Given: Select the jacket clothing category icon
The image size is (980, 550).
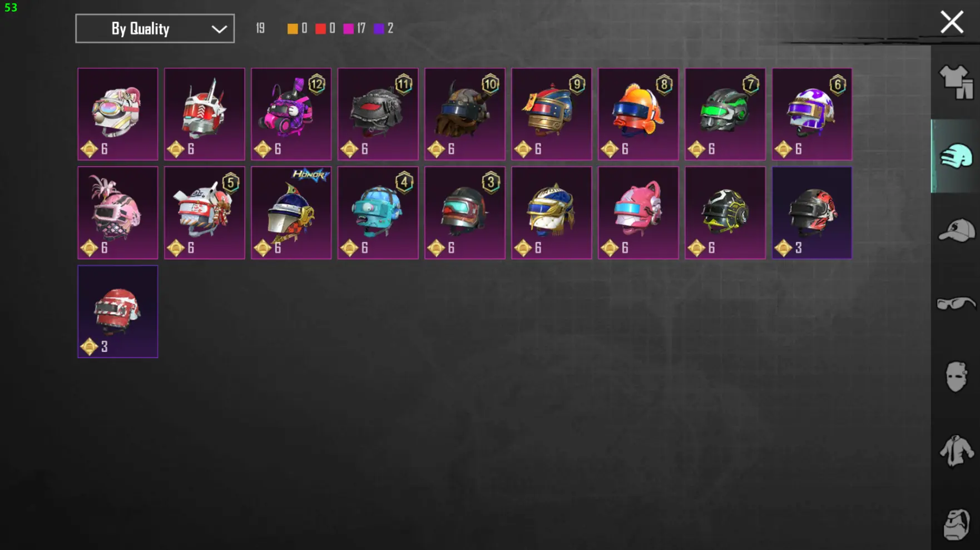Looking at the screenshot, I should pos(956,450).
